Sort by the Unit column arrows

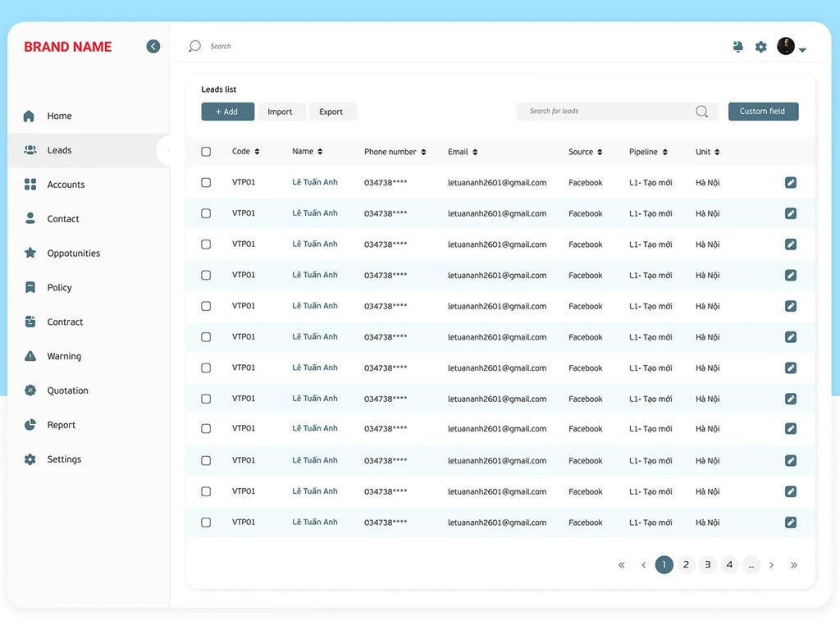tap(717, 152)
